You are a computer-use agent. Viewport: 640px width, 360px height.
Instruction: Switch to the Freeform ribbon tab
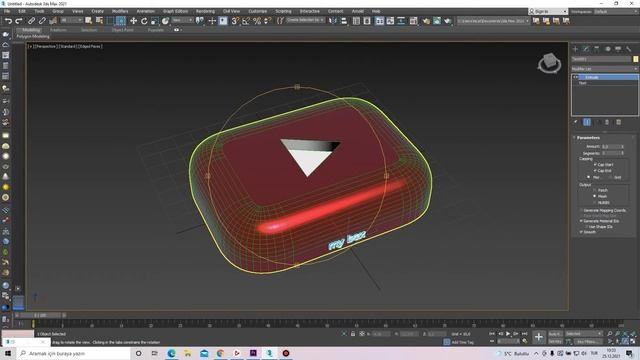[58, 30]
